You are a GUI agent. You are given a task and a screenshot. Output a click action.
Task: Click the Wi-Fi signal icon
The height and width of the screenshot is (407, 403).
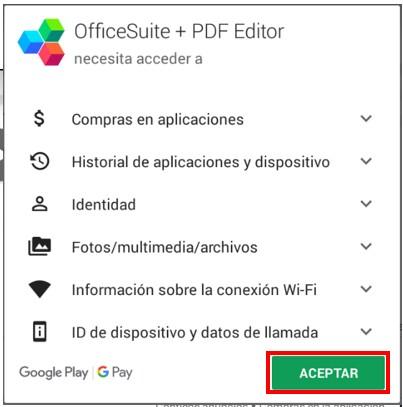coord(39,289)
